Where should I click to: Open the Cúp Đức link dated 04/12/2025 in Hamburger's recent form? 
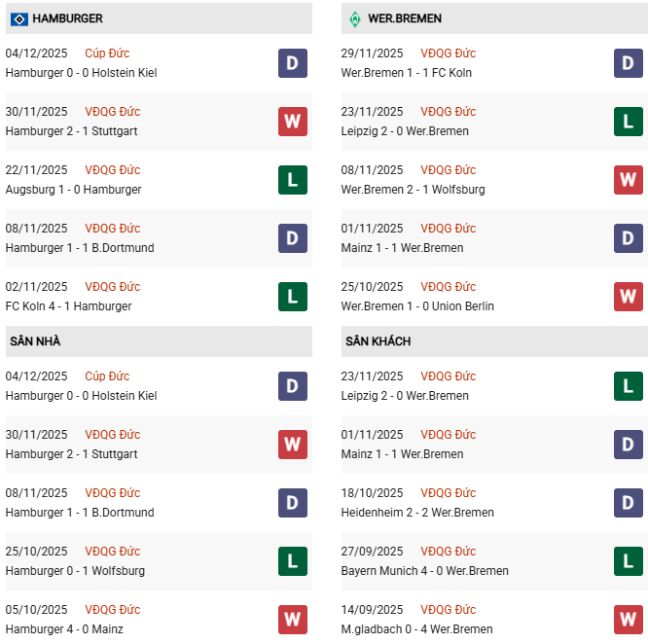(107, 54)
